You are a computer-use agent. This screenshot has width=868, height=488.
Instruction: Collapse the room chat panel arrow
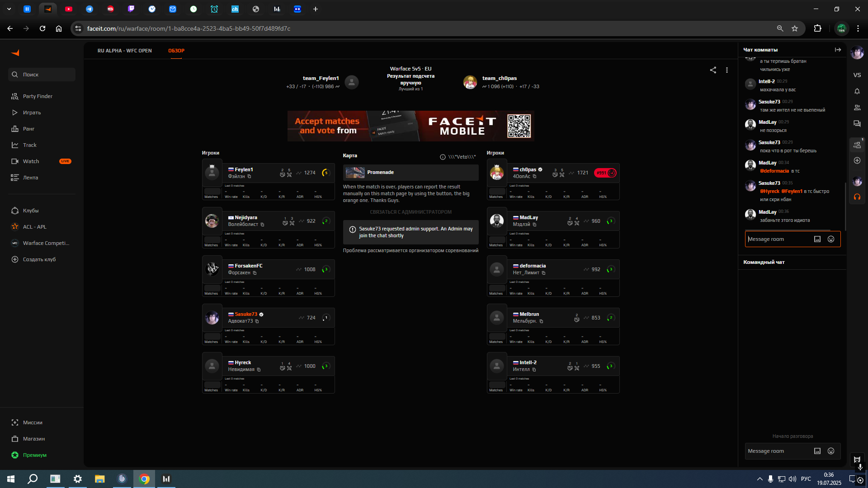[838, 50]
